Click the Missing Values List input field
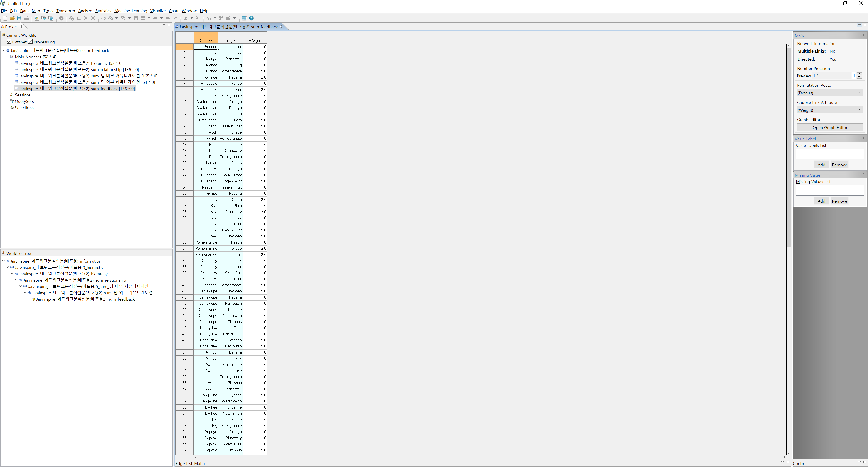868x467 pixels. [x=829, y=190]
